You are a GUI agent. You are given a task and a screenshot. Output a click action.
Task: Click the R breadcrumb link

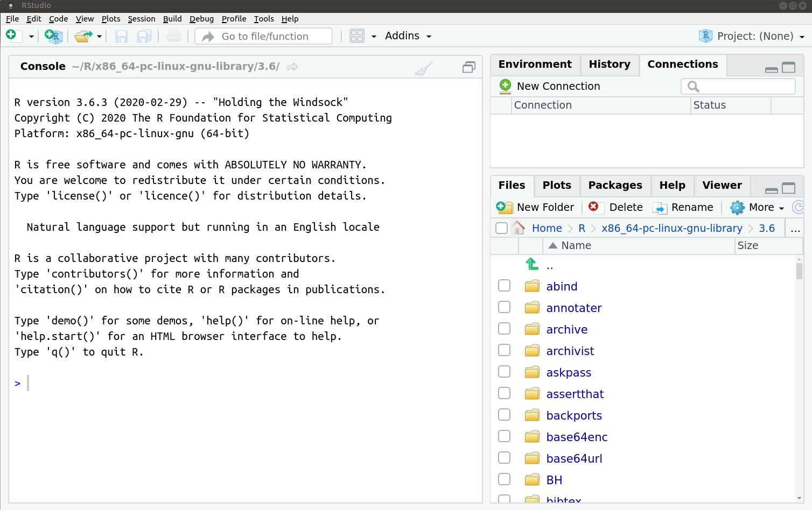pos(582,228)
